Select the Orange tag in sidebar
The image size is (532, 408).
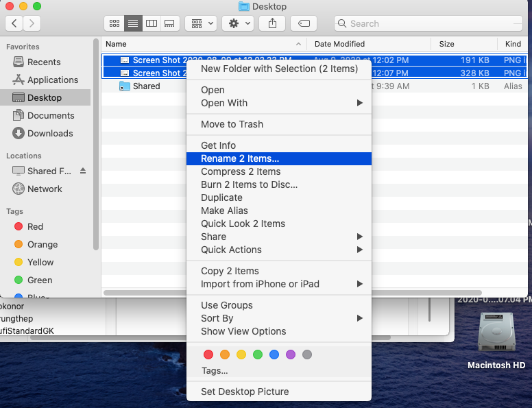45,244
